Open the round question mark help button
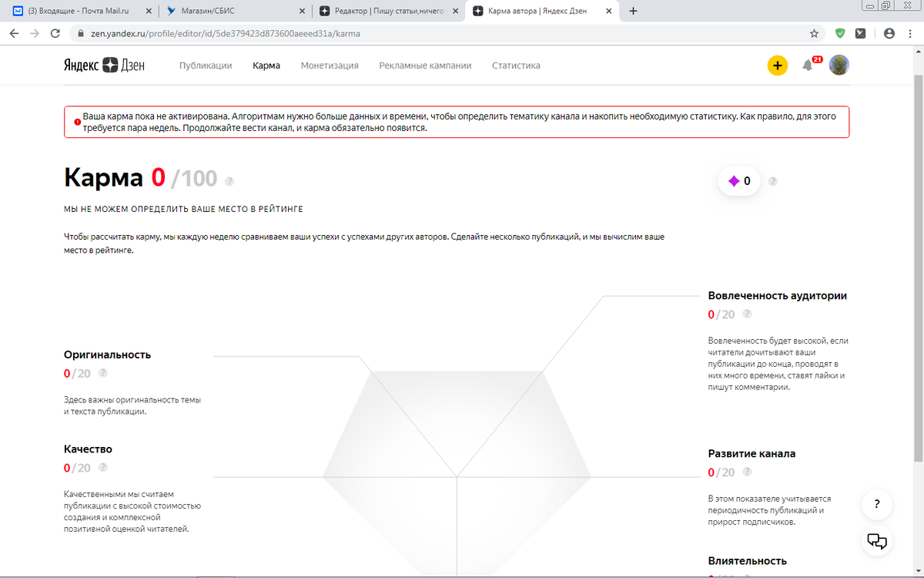The image size is (924, 578). click(877, 505)
